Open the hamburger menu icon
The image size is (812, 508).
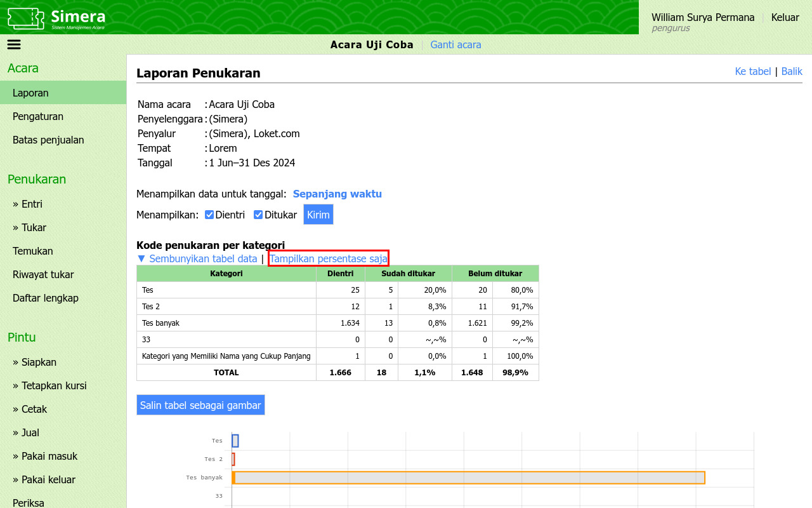(x=14, y=44)
